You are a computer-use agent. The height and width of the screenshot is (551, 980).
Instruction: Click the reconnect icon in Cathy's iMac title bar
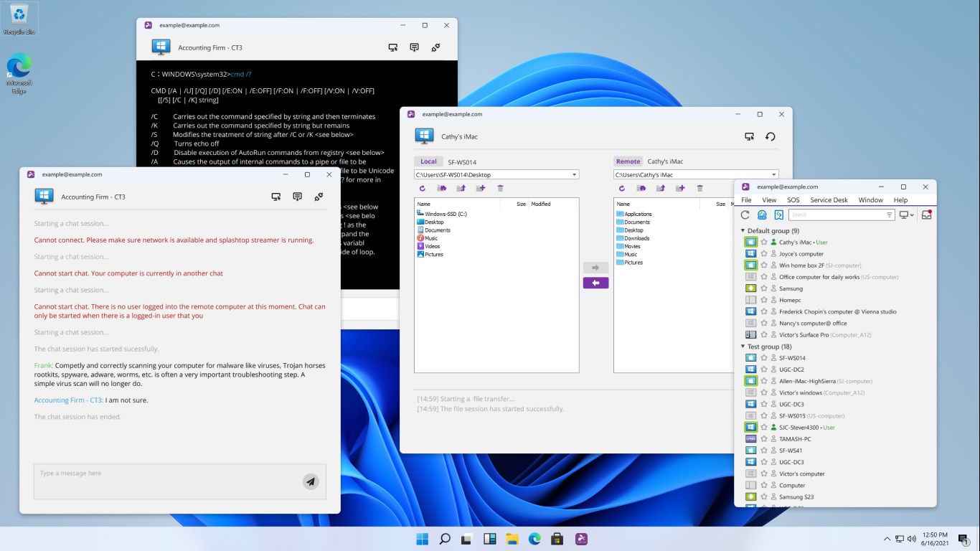(770, 136)
